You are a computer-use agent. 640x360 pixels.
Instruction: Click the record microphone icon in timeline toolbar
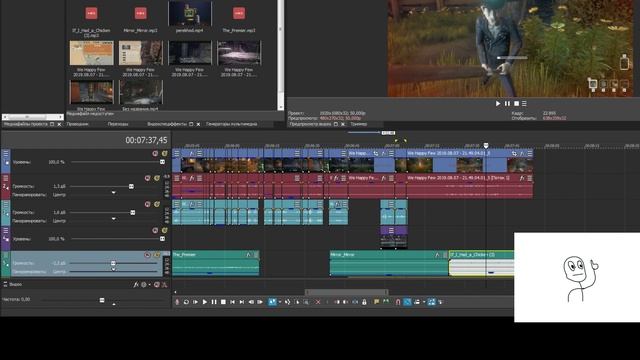pyautogui.click(x=178, y=302)
